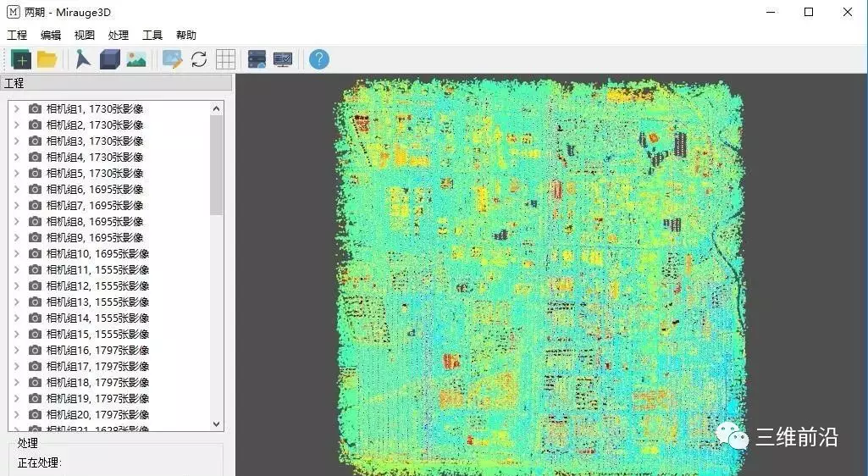Open the 视图 menu
This screenshot has width=868, height=476.
pos(85,36)
